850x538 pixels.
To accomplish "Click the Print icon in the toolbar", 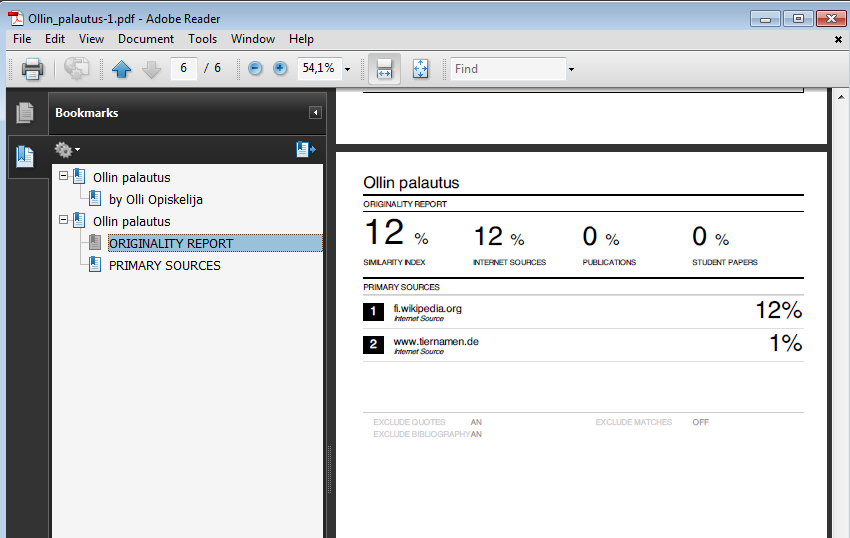I will click(32, 69).
